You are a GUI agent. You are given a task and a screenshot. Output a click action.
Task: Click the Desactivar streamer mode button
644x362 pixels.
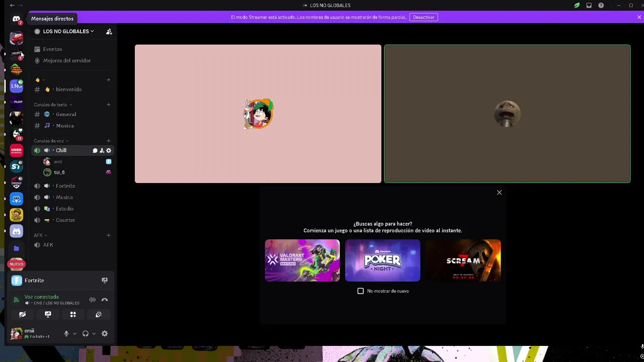pos(424,17)
